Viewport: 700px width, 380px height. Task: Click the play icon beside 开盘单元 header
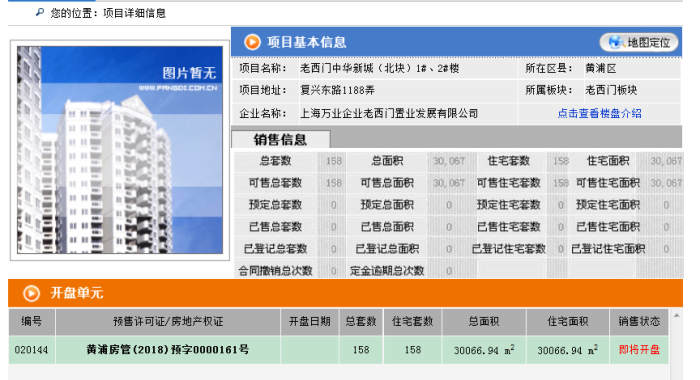tap(31, 293)
